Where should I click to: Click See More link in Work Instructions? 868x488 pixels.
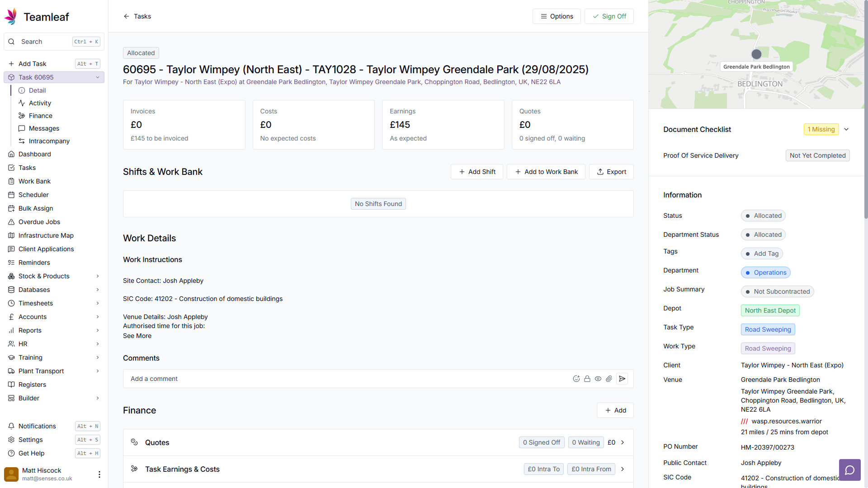pos(137,336)
